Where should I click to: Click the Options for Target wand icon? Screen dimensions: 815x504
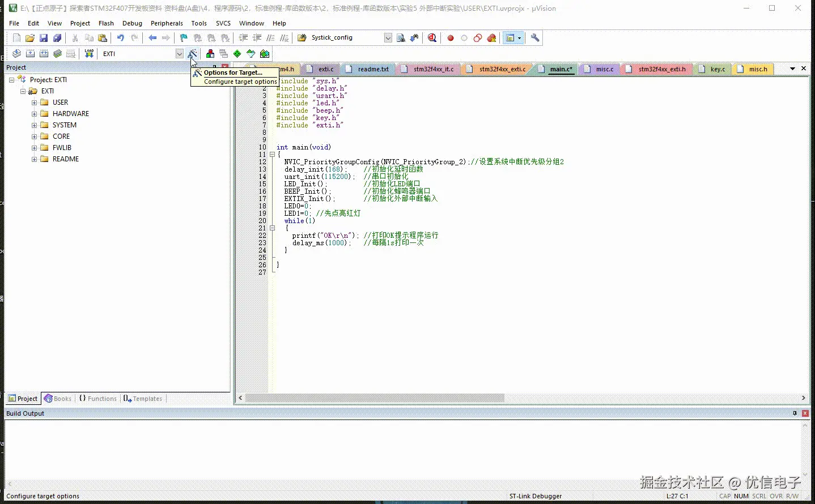[193, 54]
